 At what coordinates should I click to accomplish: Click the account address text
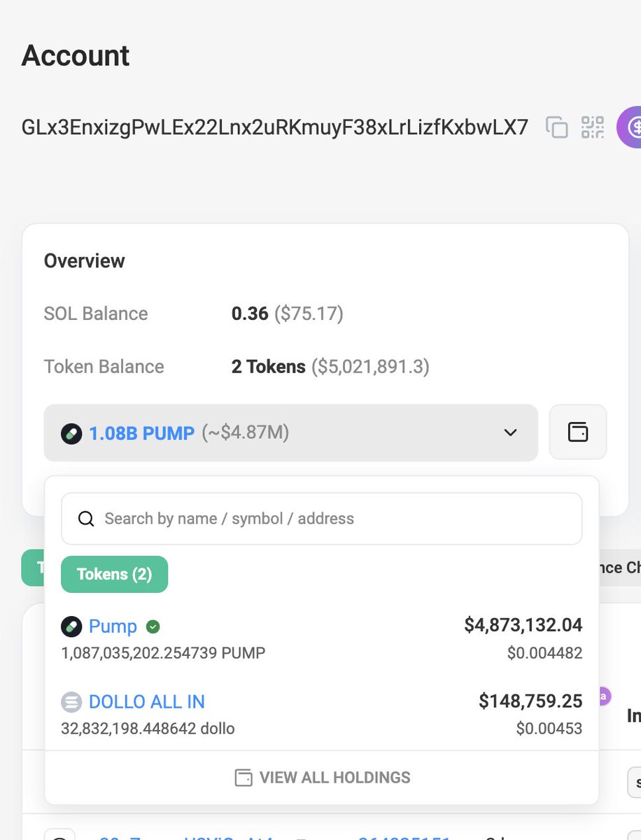tap(275, 127)
